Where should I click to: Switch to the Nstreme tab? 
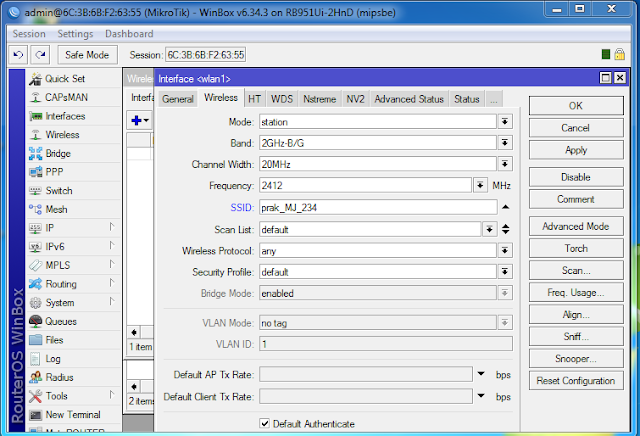pyautogui.click(x=320, y=99)
